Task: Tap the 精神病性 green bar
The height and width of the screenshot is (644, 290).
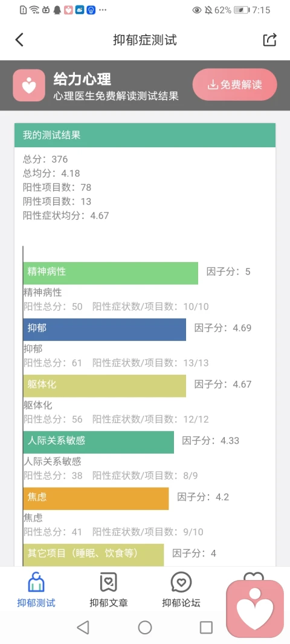Action: (111, 273)
